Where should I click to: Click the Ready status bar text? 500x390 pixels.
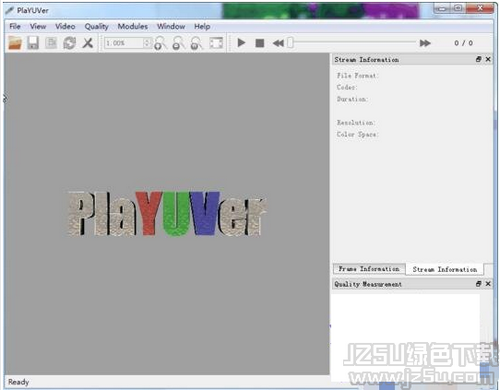pyautogui.click(x=19, y=382)
